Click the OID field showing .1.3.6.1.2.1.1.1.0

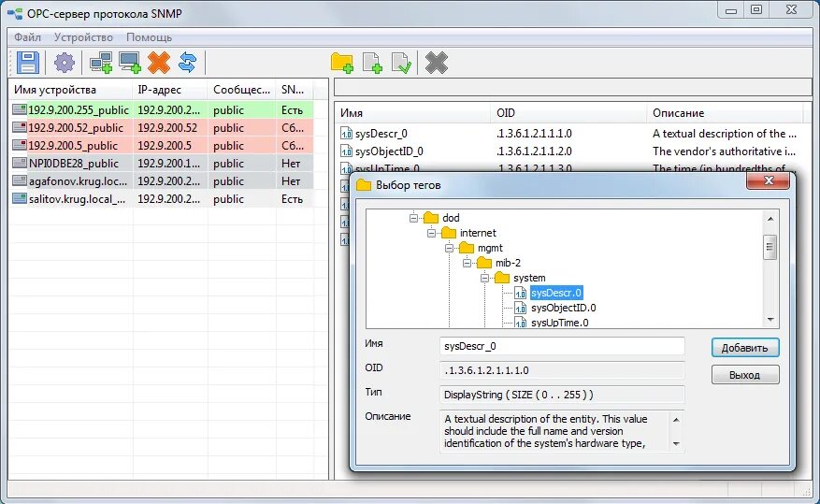562,370
